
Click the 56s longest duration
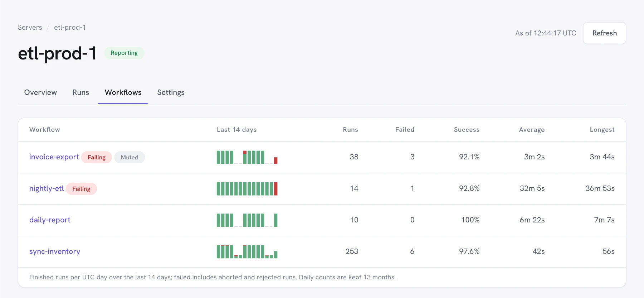(609, 251)
